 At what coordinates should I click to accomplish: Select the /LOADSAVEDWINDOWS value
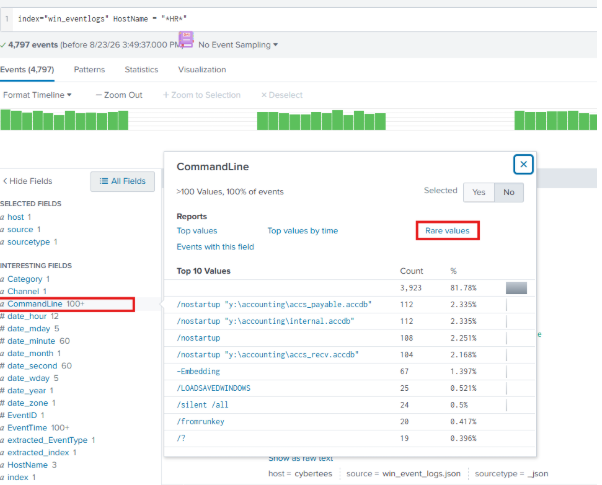pos(213,388)
